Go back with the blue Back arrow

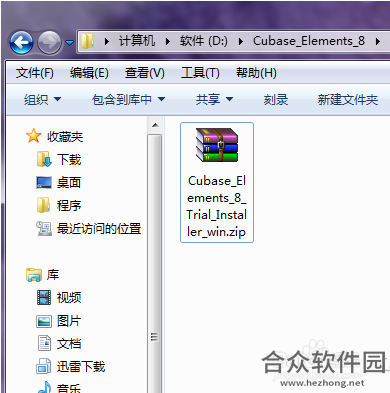click(21, 42)
